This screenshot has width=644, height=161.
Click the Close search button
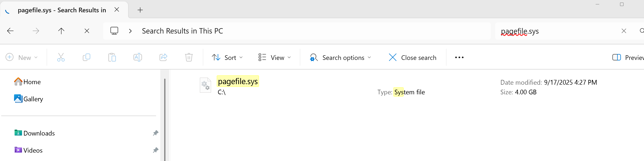coord(412,57)
